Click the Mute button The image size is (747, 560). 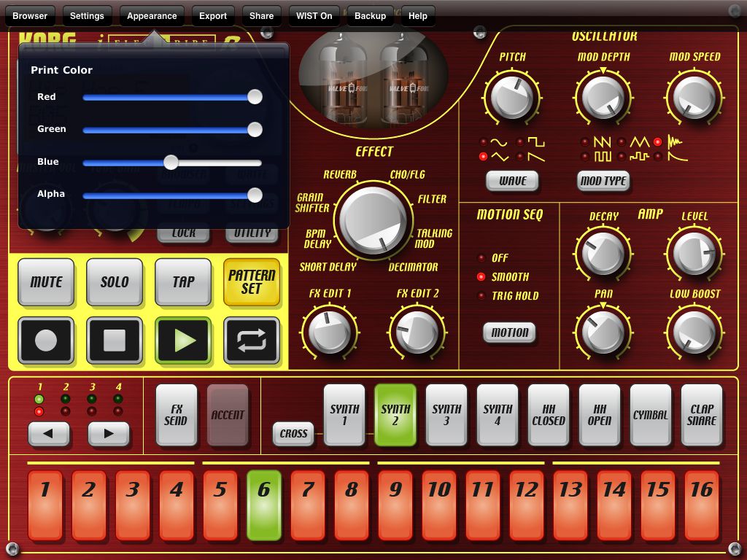pyautogui.click(x=46, y=282)
